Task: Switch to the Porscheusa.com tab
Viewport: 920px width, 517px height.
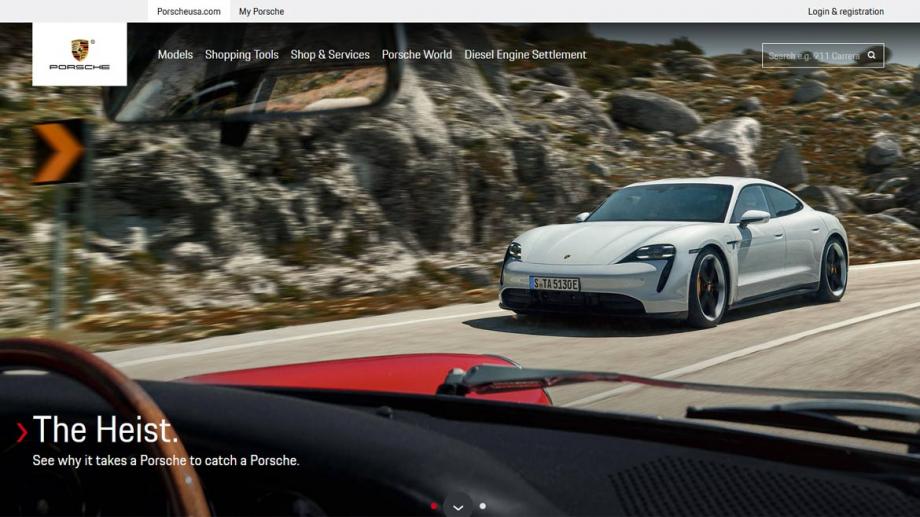Action: (x=189, y=11)
